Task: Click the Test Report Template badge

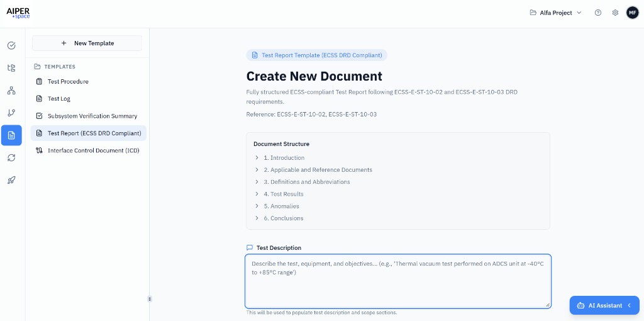Action: click(x=317, y=55)
